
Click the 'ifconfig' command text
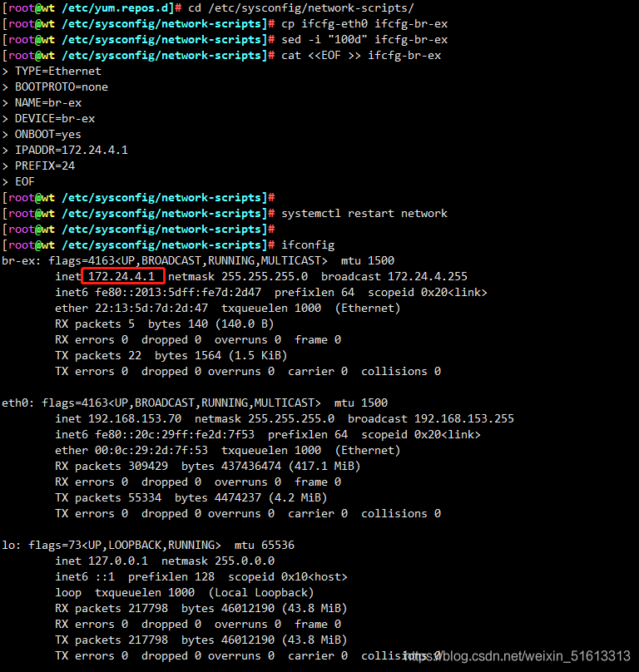point(308,245)
